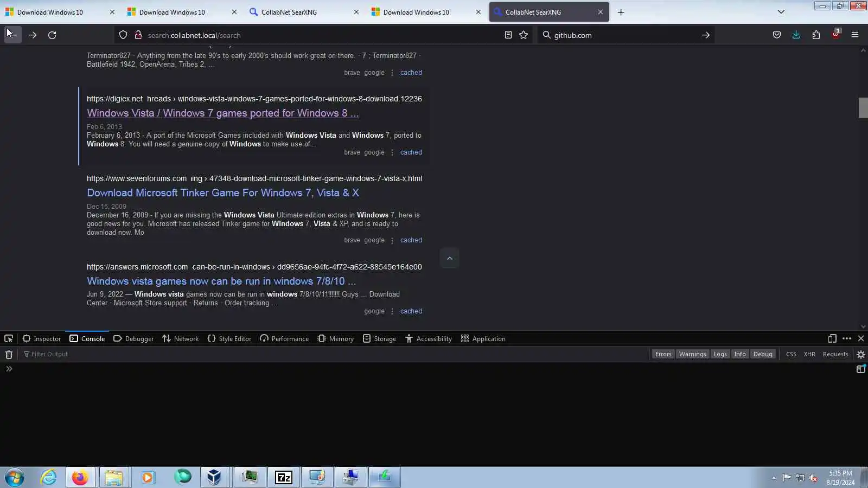Submit the github.com search with the arrow
Image resolution: width=868 pixels, height=488 pixels.
706,35
